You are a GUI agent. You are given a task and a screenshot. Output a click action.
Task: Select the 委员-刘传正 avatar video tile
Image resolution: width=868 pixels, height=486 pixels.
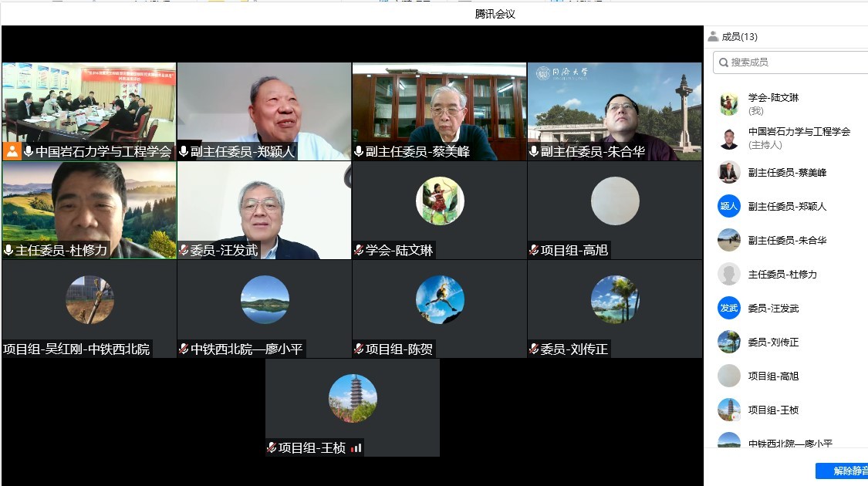tap(615, 300)
